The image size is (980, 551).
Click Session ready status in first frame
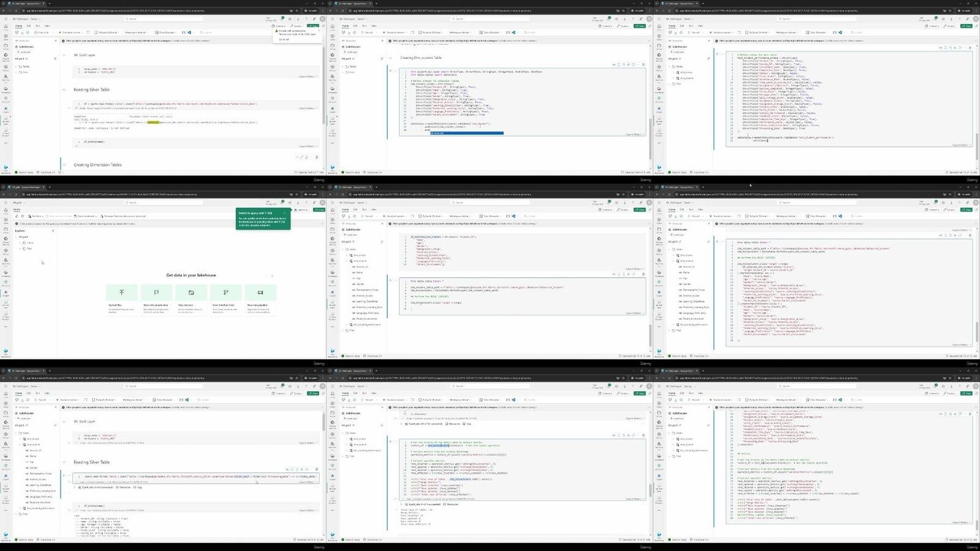coord(24,172)
